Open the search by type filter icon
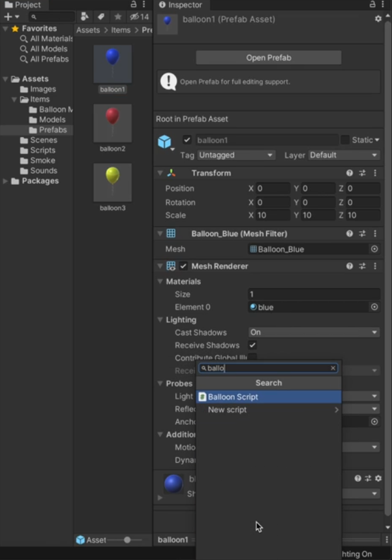This screenshot has height=560, width=392. 86,16
